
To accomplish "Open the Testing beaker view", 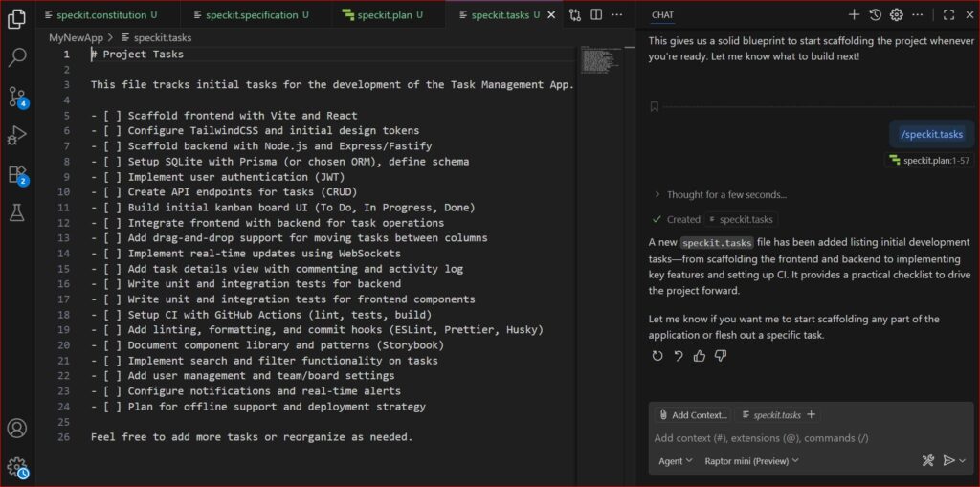I will (x=17, y=213).
